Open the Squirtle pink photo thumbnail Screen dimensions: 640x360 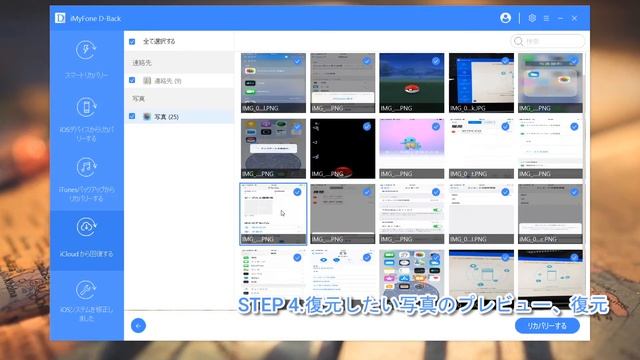tap(411, 148)
